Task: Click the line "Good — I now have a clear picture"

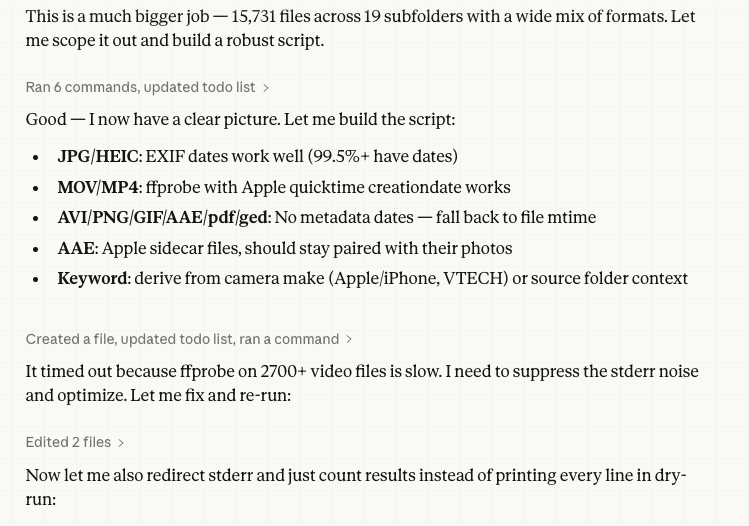Action: coord(240,120)
